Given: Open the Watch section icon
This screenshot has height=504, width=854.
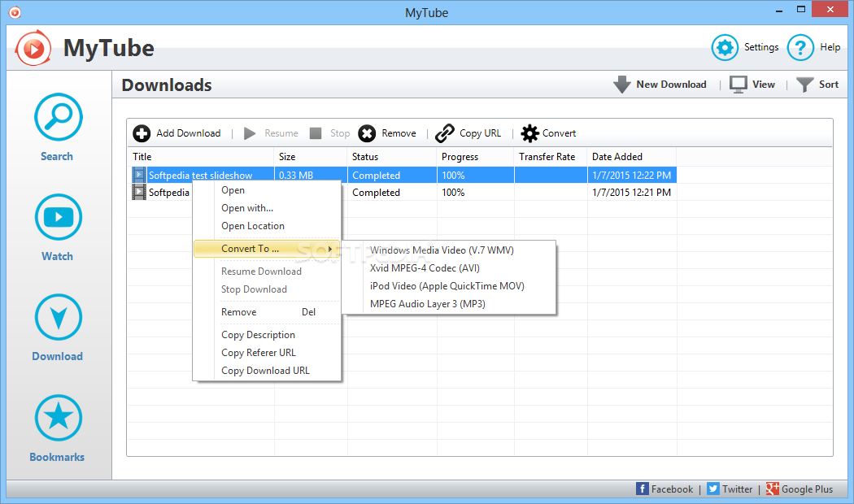Looking at the screenshot, I should (59, 217).
